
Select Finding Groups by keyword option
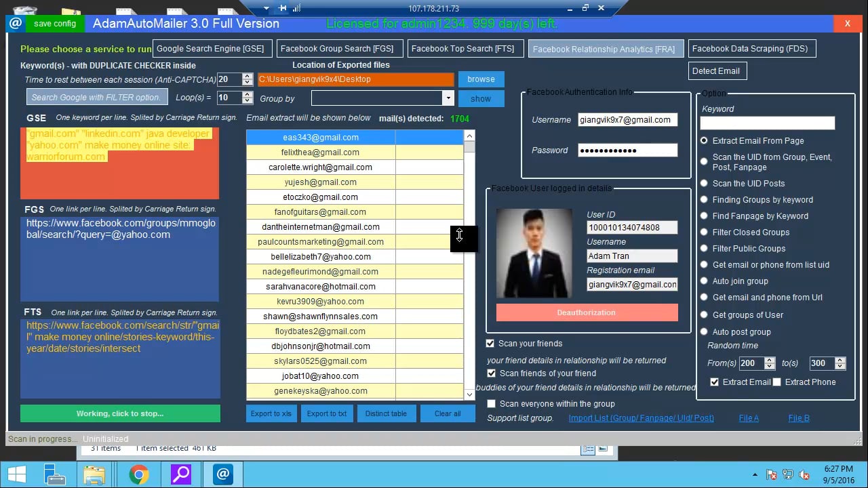(x=704, y=199)
